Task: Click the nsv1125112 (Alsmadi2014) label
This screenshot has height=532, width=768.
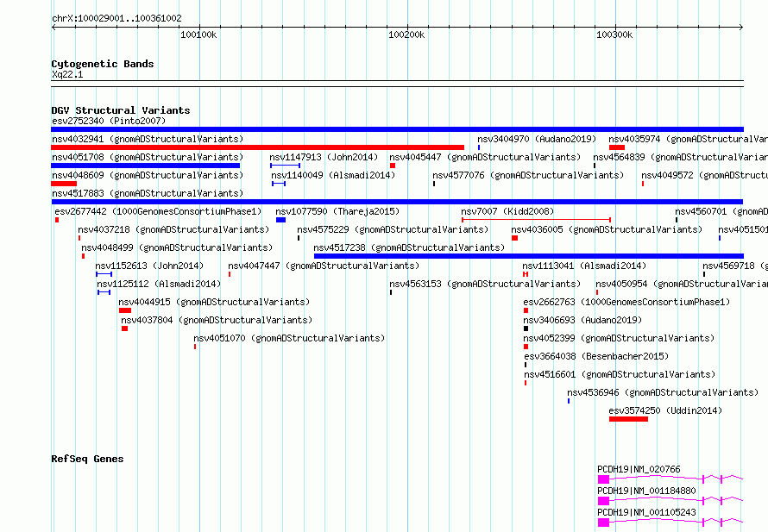Action: click(x=159, y=284)
